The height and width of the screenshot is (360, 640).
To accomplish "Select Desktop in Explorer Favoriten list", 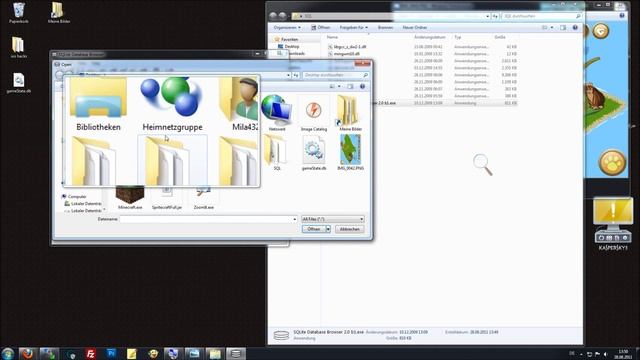I will pyautogui.click(x=289, y=47).
